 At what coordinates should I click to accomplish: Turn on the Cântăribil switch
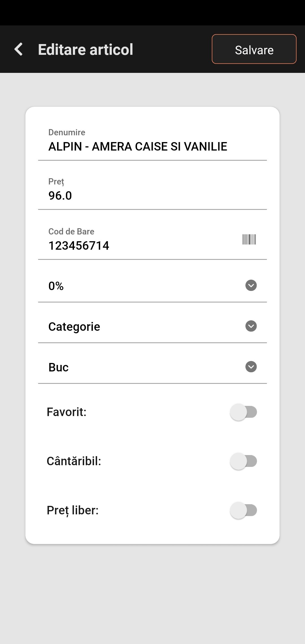(x=243, y=461)
